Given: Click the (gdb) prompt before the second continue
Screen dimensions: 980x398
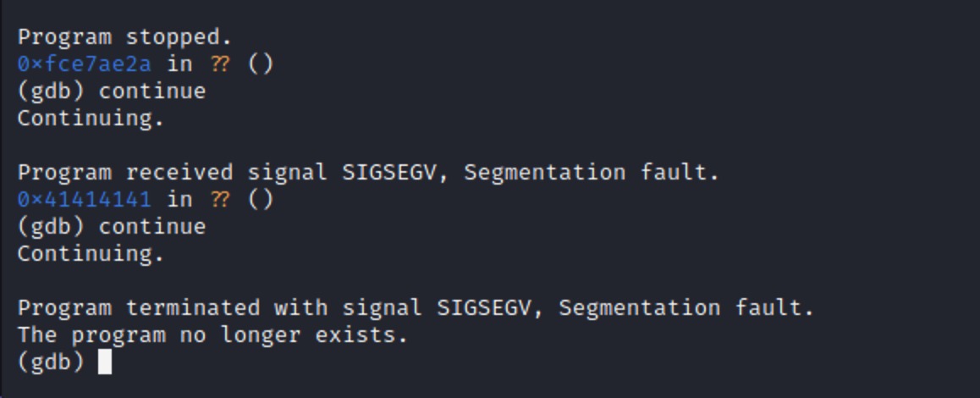Looking at the screenshot, I should [51, 227].
